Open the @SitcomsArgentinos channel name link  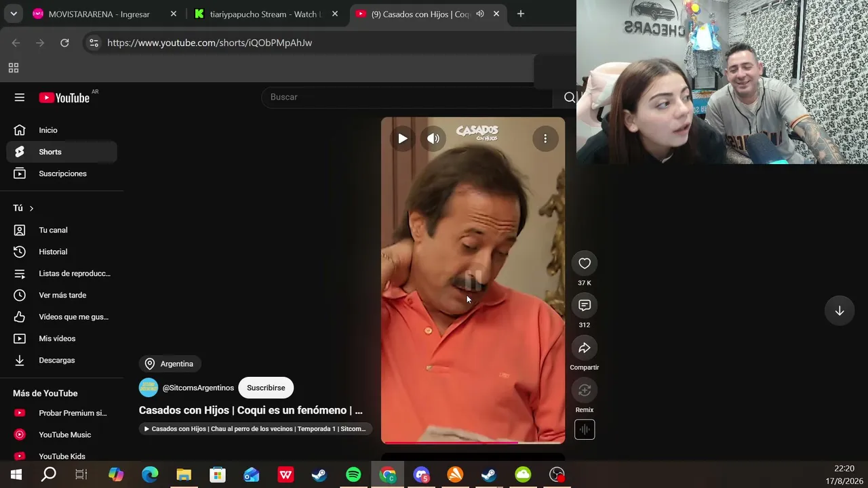click(x=198, y=388)
